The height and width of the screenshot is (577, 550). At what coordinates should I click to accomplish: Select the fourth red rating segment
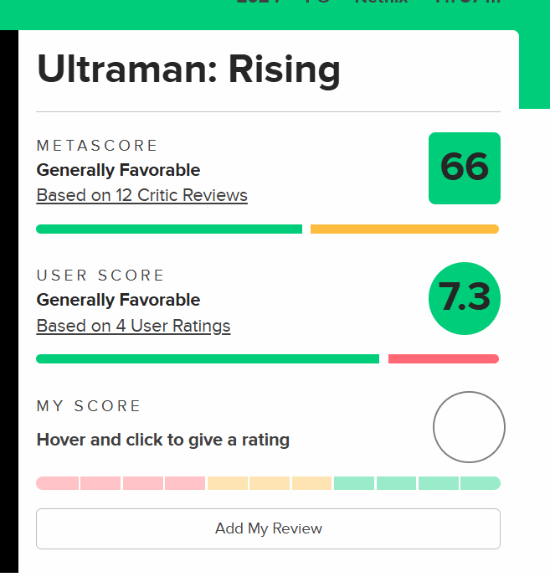(185, 483)
